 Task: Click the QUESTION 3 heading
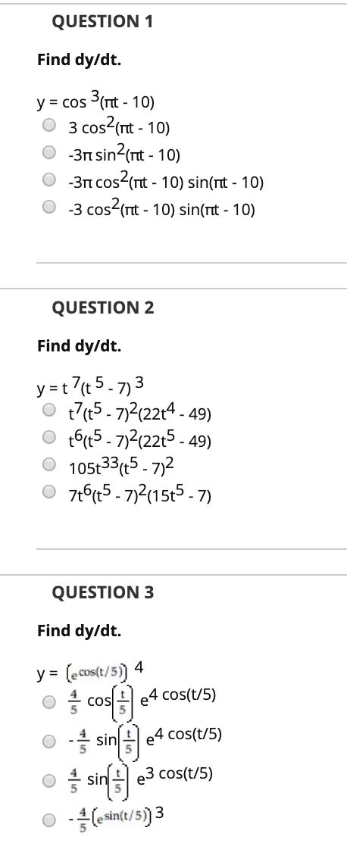(103, 593)
